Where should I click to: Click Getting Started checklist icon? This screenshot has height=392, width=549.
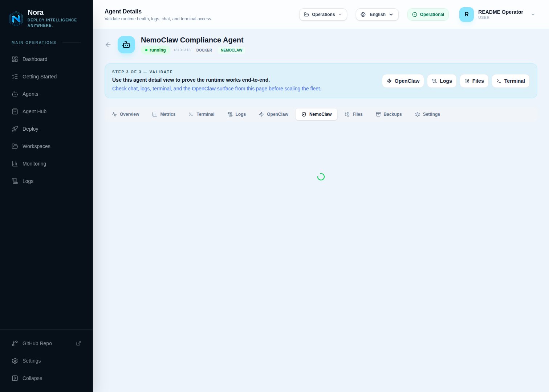[x=15, y=77]
